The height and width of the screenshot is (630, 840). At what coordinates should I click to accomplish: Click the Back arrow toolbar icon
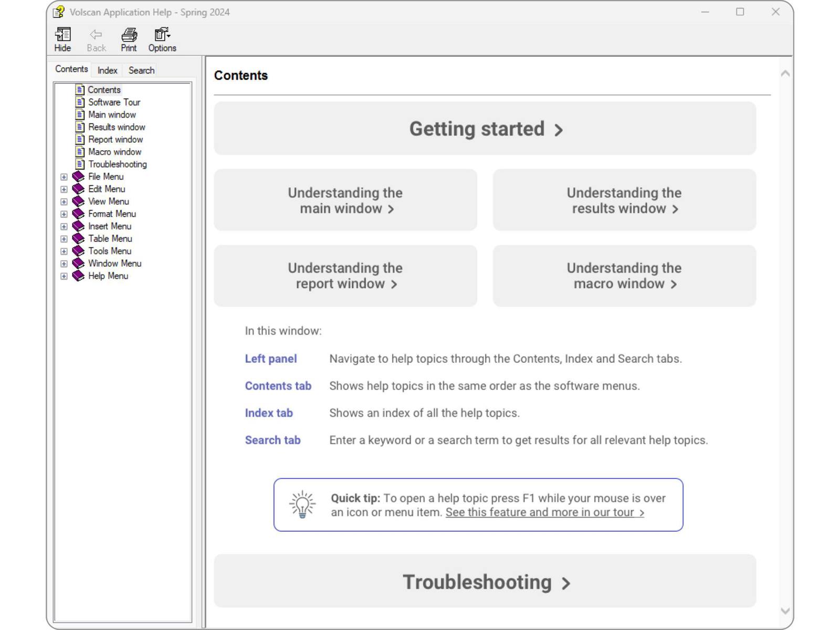click(x=96, y=40)
